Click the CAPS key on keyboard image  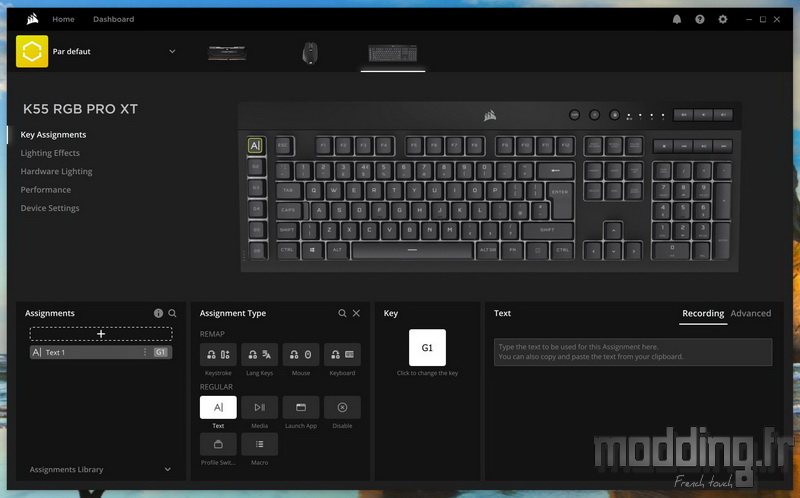pos(289,210)
